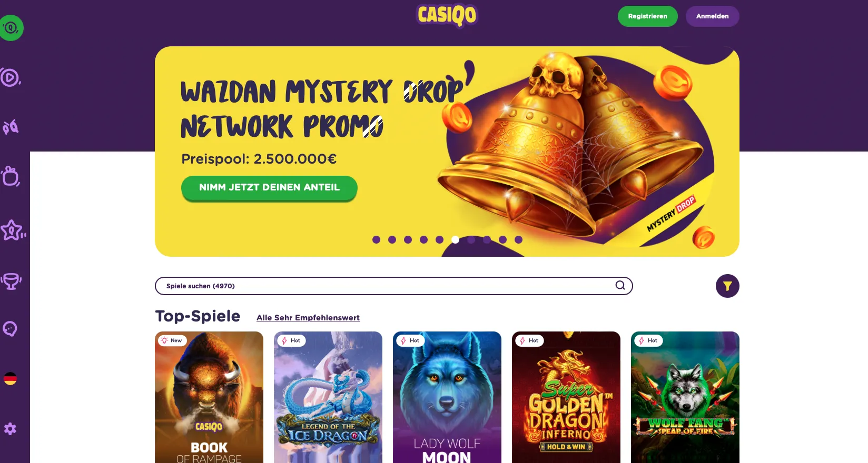Click the Registrieren button

pos(647,16)
